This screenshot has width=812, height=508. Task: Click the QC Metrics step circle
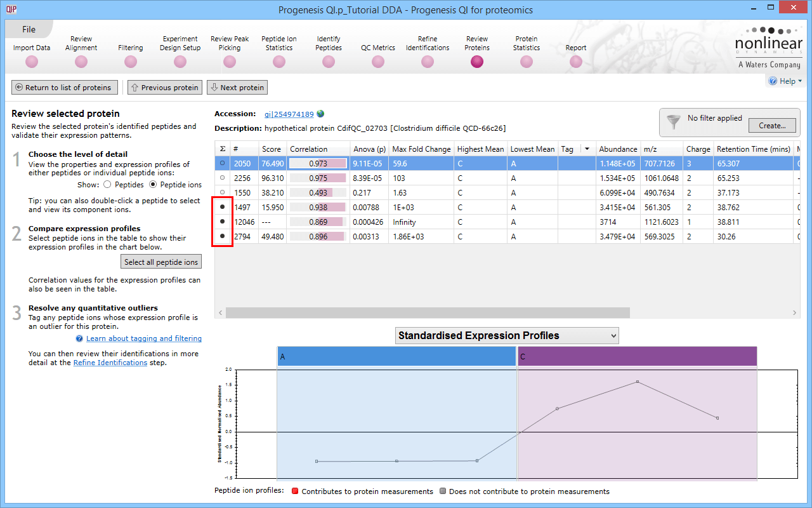[378, 62]
